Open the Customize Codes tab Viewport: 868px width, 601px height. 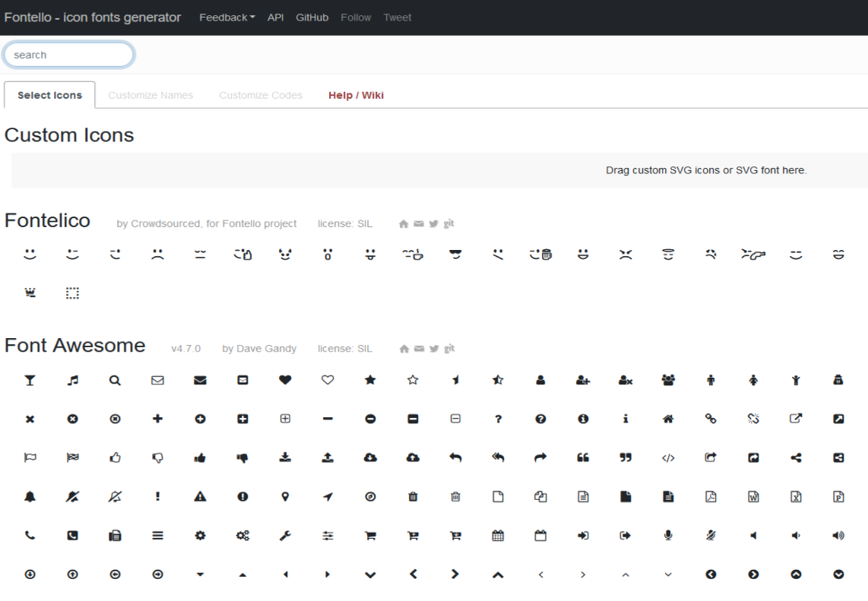point(261,95)
